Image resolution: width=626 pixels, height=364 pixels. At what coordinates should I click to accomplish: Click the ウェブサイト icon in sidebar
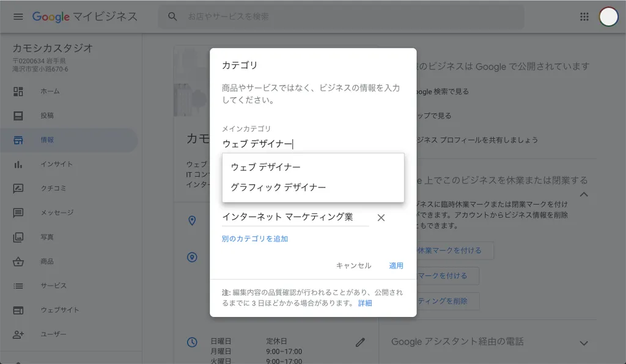point(18,310)
